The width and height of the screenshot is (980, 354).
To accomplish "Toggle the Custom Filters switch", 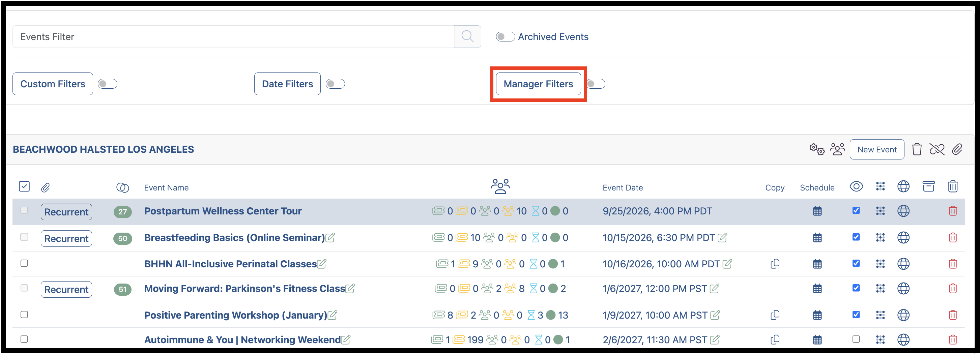I will pyautogui.click(x=107, y=84).
